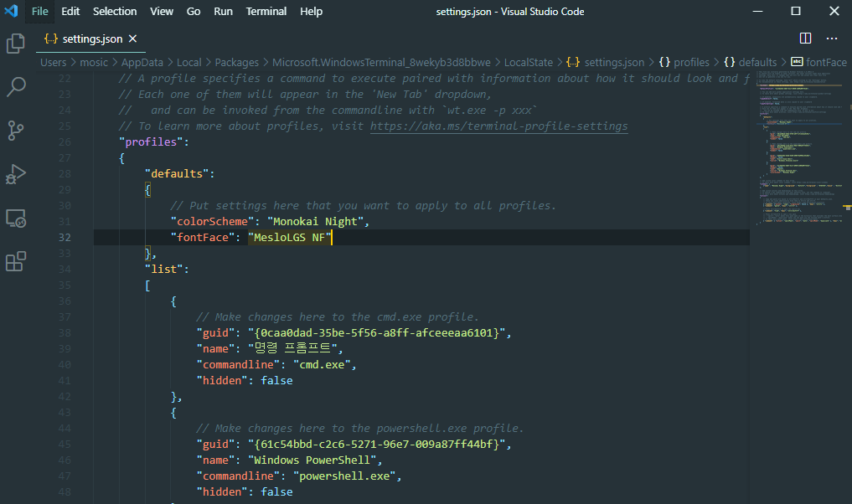Click the AppData breadcrumb segment
This screenshot has height=504, width=852.
click(142, 63)
